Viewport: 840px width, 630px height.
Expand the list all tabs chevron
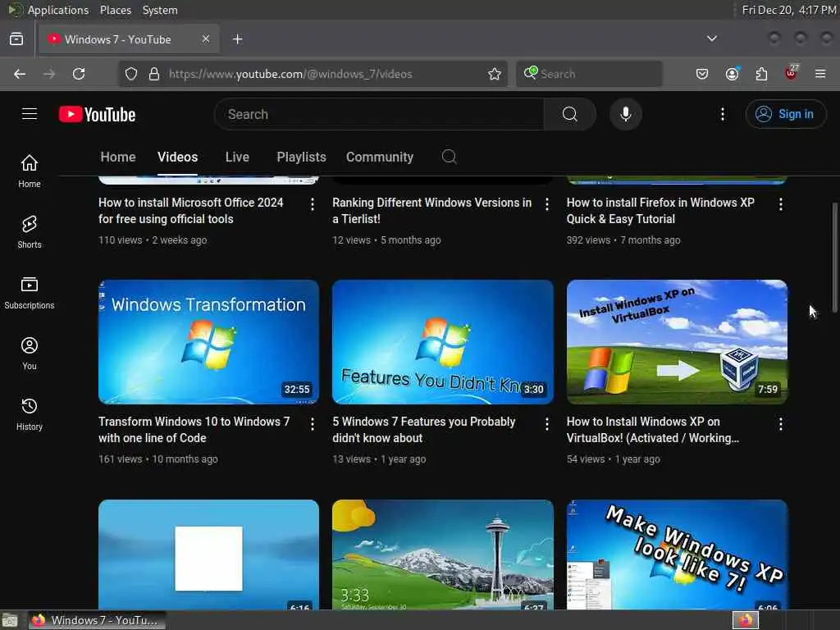(711, 39)
